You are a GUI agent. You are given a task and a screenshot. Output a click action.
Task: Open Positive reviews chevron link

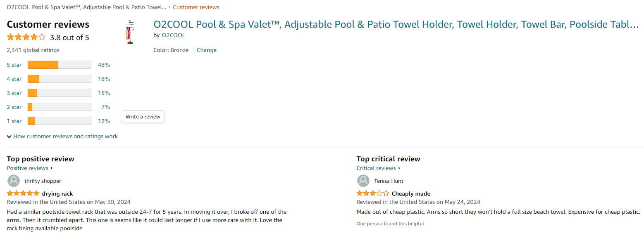click(x=30, y=168)
